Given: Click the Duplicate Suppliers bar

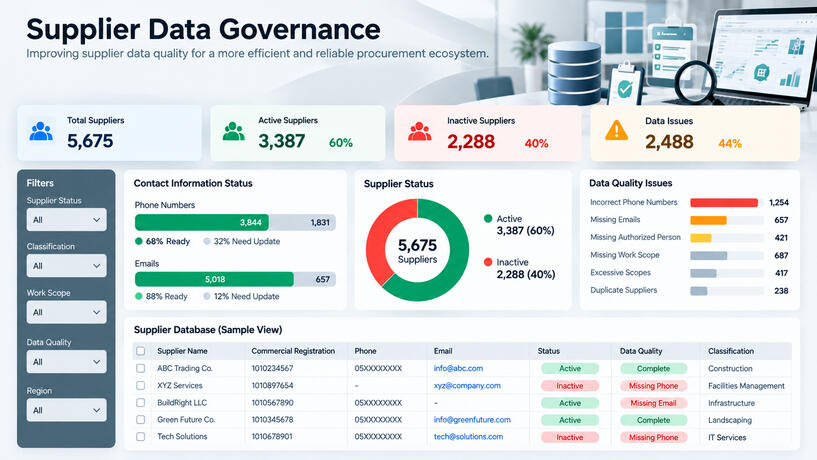Looking at the screenshot, I should (x=699, y=291).
